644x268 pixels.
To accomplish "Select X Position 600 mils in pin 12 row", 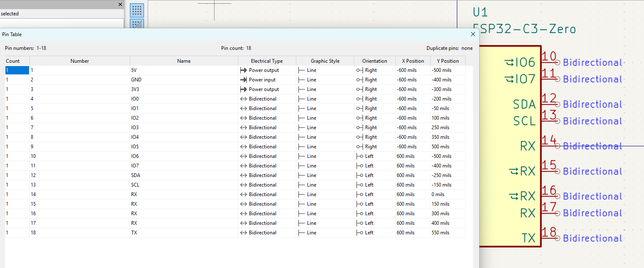I will 413,175.
